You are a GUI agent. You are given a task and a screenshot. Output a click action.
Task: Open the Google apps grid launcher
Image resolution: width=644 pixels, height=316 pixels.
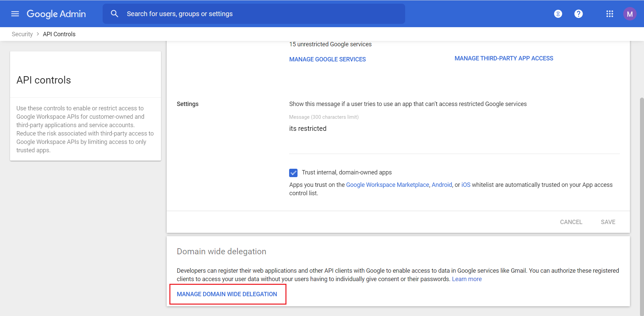(x=609, y=14)
